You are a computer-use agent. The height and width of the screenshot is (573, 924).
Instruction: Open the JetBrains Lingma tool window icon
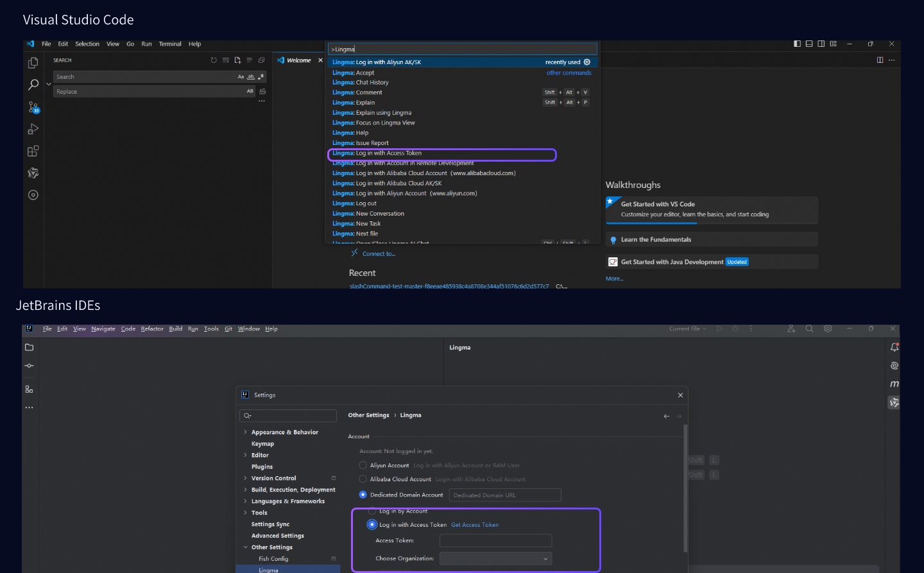pos(894,402)
